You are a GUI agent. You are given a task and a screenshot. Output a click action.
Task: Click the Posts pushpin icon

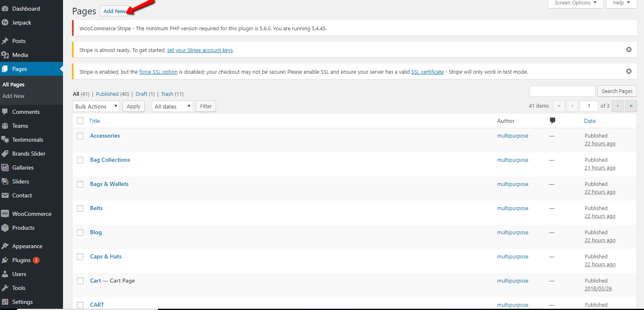click(x=5, y=41)
